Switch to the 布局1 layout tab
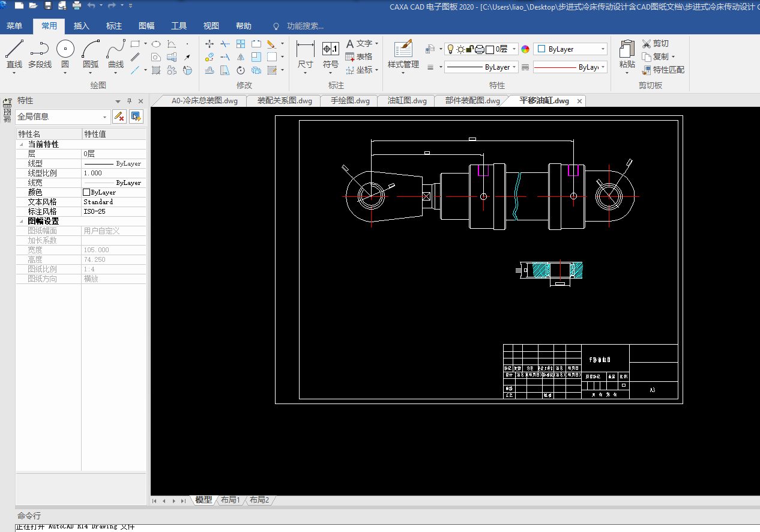Image resolution: width=760 pixels, height=532 pixels. pyautogui.click(x=231, y=500)
